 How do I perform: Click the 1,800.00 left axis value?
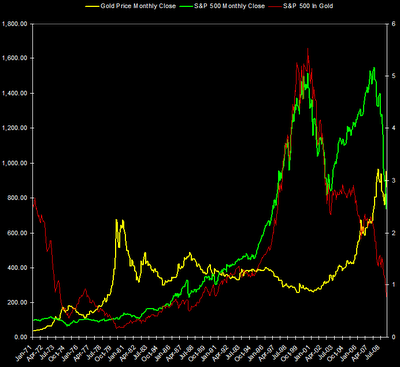[14, 24]
